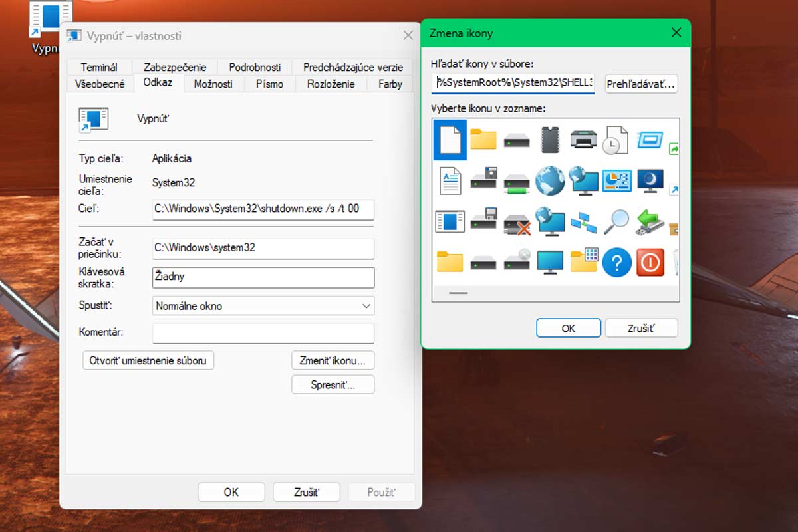Close the Vypnúť properties window
This screenshot has width=798, height=532.
(x=408, y=35)
